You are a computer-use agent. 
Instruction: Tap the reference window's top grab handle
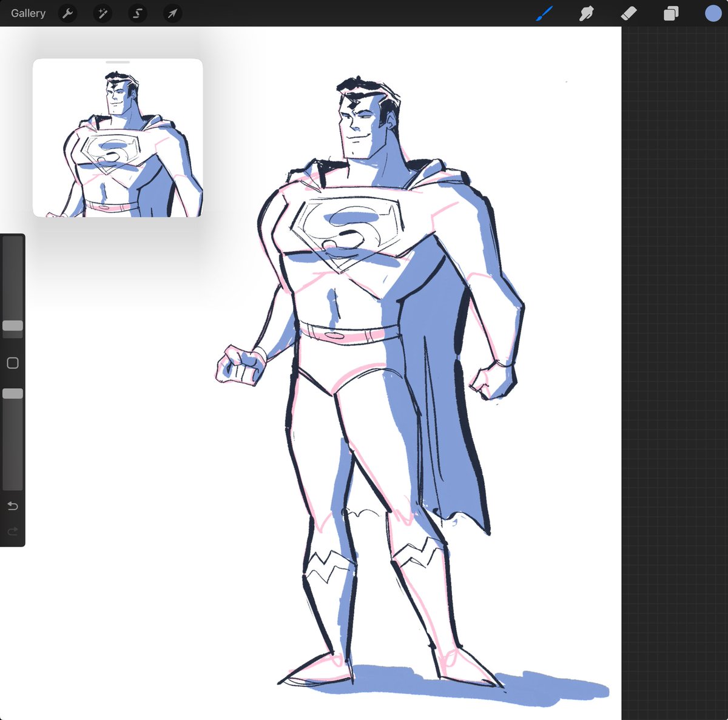tap(118, 62)
